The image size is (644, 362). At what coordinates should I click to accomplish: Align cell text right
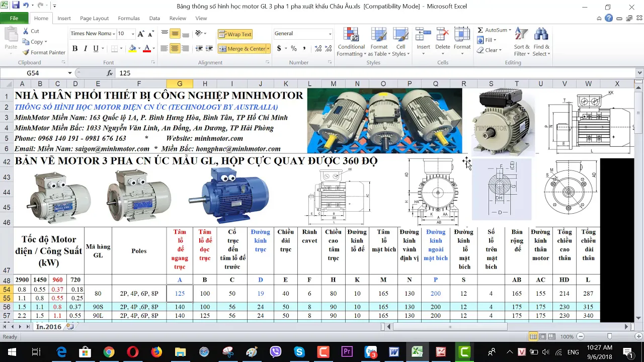186,49
